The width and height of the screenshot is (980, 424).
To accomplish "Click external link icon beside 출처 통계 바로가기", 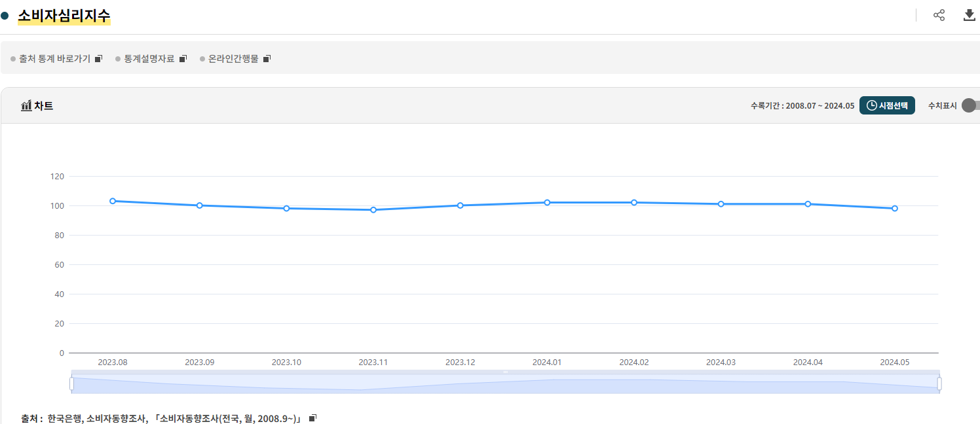I will tap(98, 59).
